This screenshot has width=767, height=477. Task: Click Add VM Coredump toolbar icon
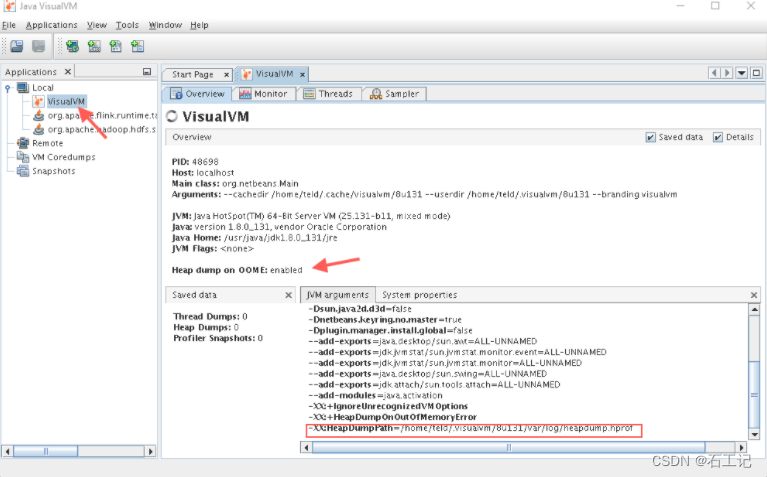click(x=116, y=46)
